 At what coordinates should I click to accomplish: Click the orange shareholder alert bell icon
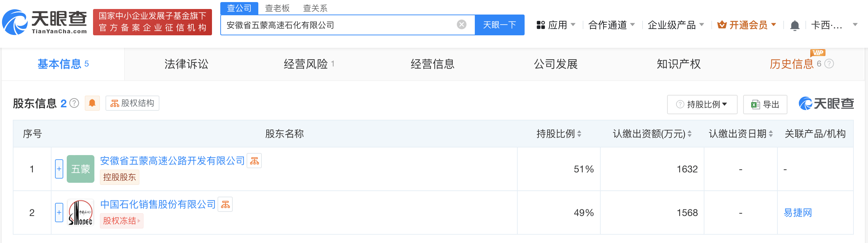tap(92, 103)
